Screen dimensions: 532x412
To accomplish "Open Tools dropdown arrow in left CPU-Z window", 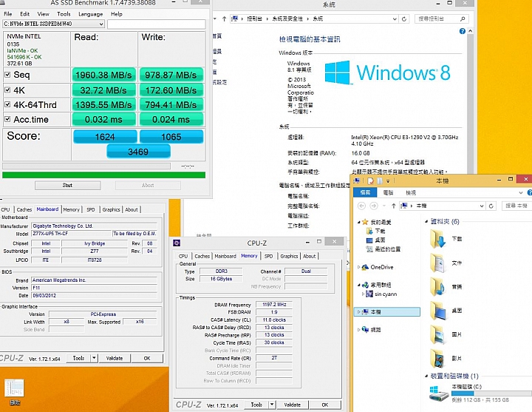I will (95, 358).
